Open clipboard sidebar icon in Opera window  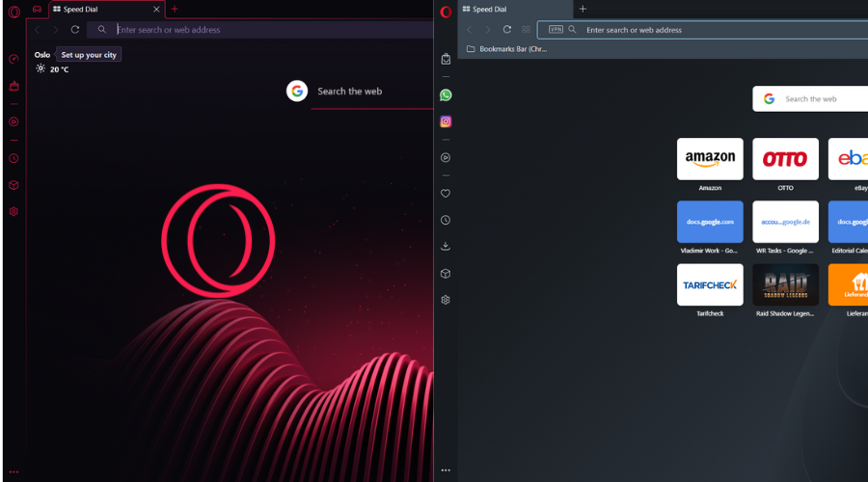pyautogui.click(x=446, y=59)
